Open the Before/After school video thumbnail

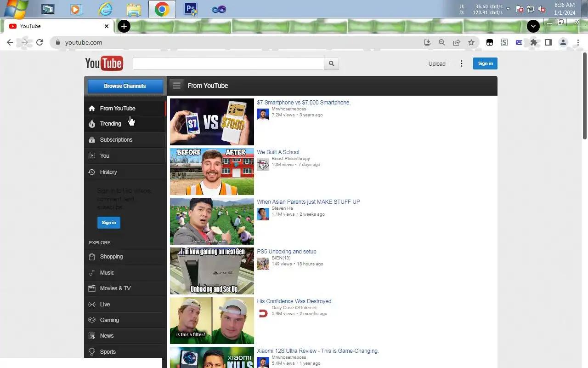click(x=212, y=172)
